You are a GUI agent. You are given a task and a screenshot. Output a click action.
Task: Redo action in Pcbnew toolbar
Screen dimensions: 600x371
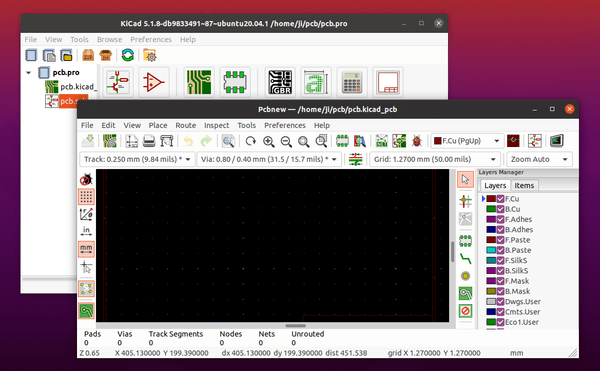(x=206, y=141)
